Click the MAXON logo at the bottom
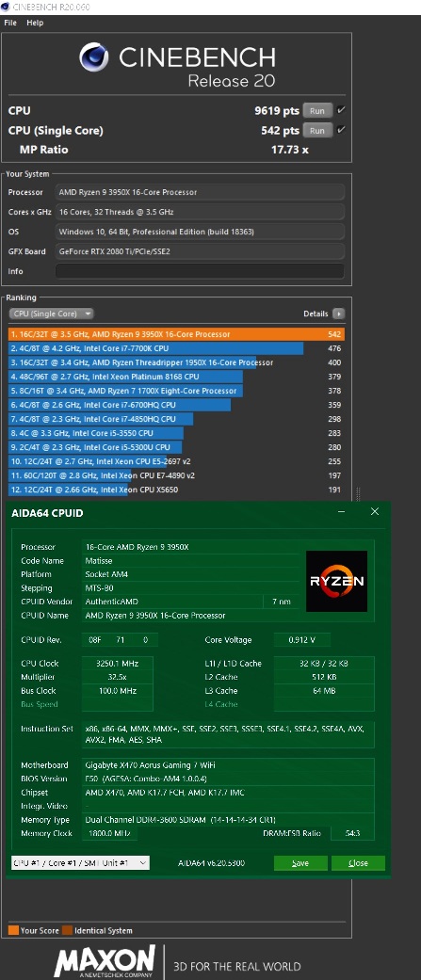This screenshot has width=421, height=980. coord(104,961)
